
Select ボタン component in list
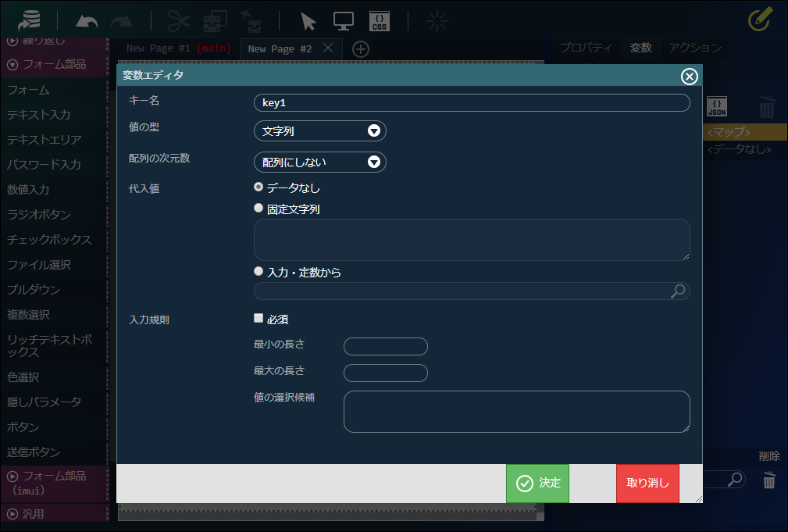click(x=54, y=427)
